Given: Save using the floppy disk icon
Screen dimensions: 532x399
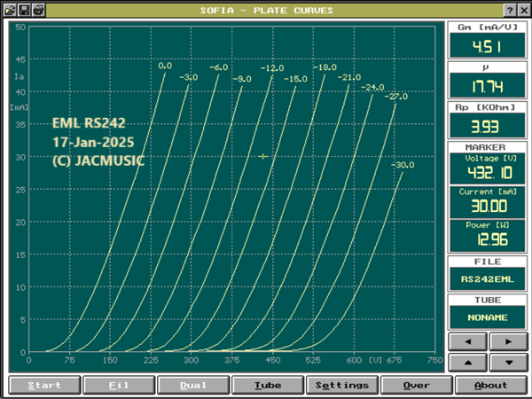Looking at the screenshot, I should 24,11.
